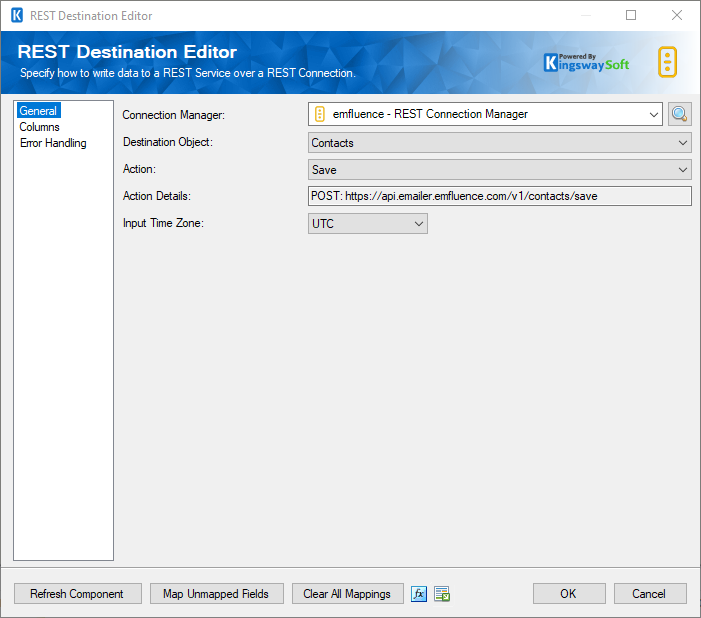Click the Action Details URL field
This screenshot has width=701, height=618.
pos(499,196)
